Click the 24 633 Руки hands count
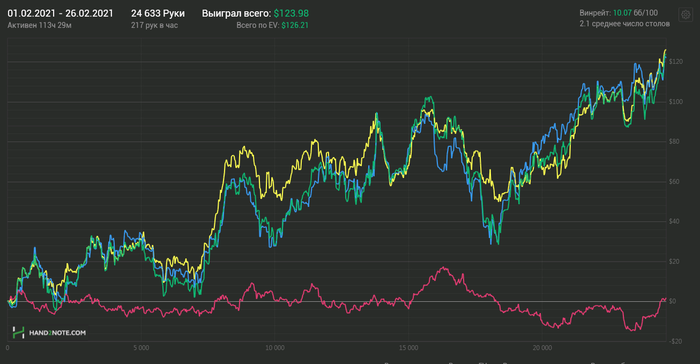Image resolution: width=700 pixels, height=364 pixels. (158, 13)
